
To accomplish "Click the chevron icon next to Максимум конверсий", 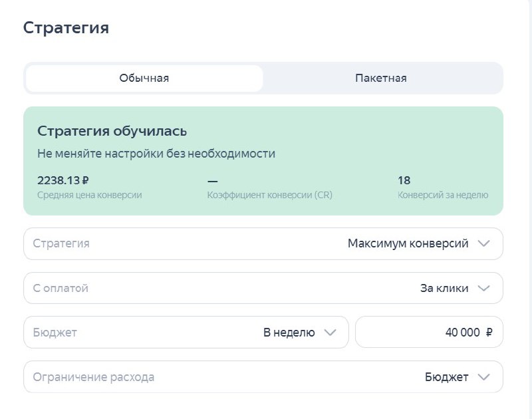I will click(483, 244).
